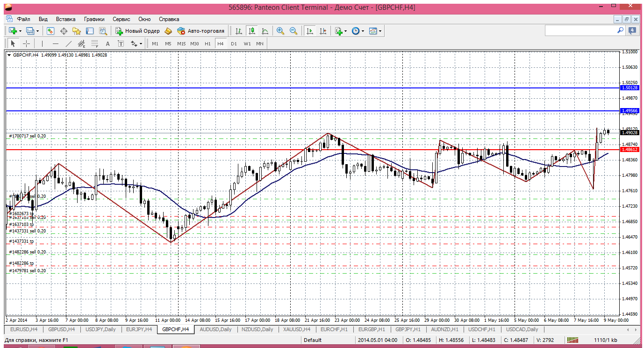Open the Strategy Tester icon
The image size is (644, 348).
pyautogui.click(x=103, y=31)
